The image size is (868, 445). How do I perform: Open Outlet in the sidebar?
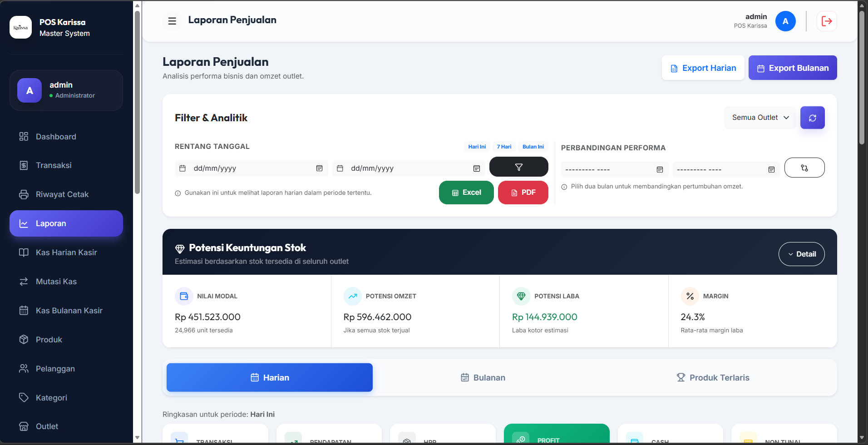tap(66, 426)
